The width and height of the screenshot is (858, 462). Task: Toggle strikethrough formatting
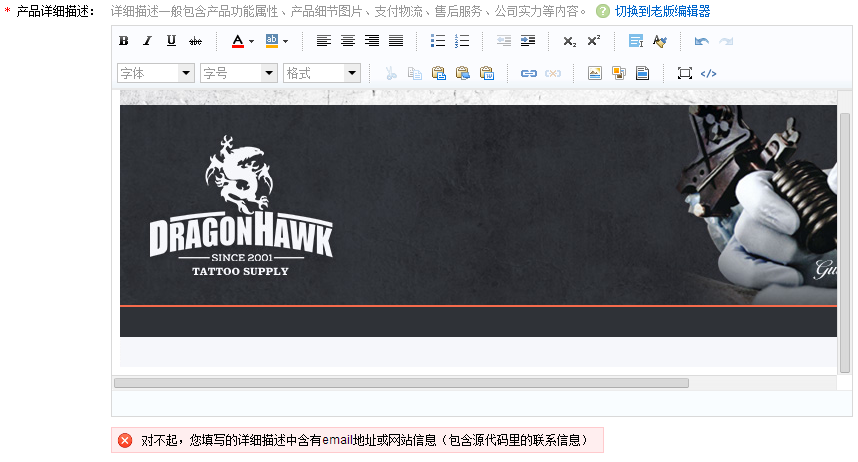pos(195,41)
